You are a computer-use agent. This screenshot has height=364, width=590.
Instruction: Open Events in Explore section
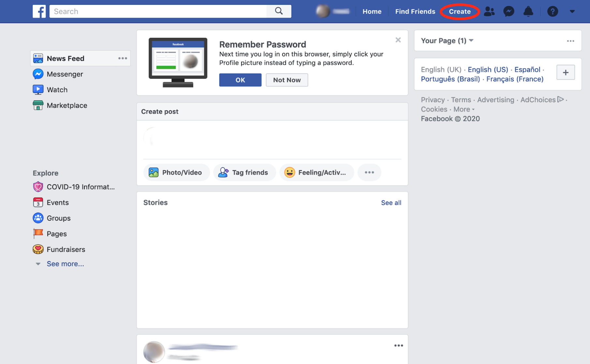pyautogui.click(x=58, y=202)
